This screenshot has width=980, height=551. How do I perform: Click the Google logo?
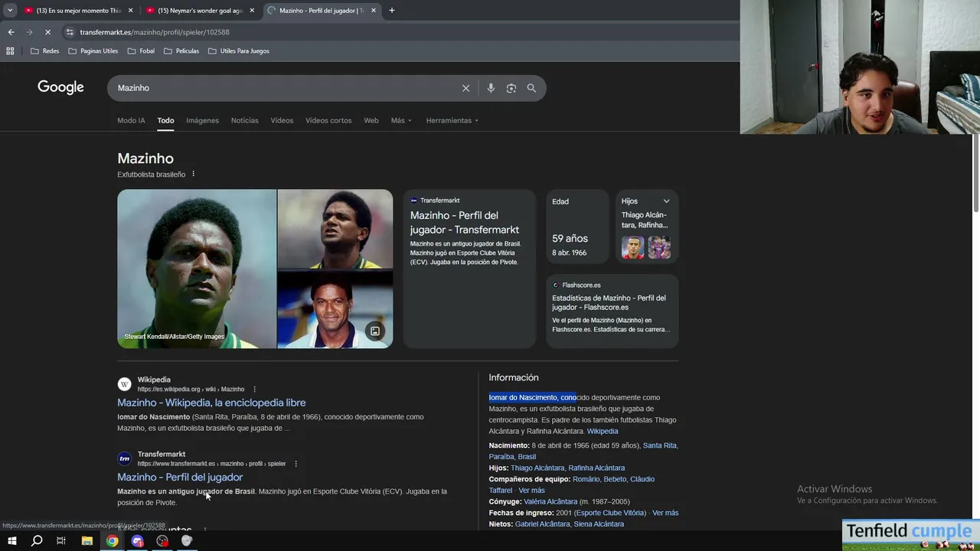pyautogui.click(x=60, y=87)
